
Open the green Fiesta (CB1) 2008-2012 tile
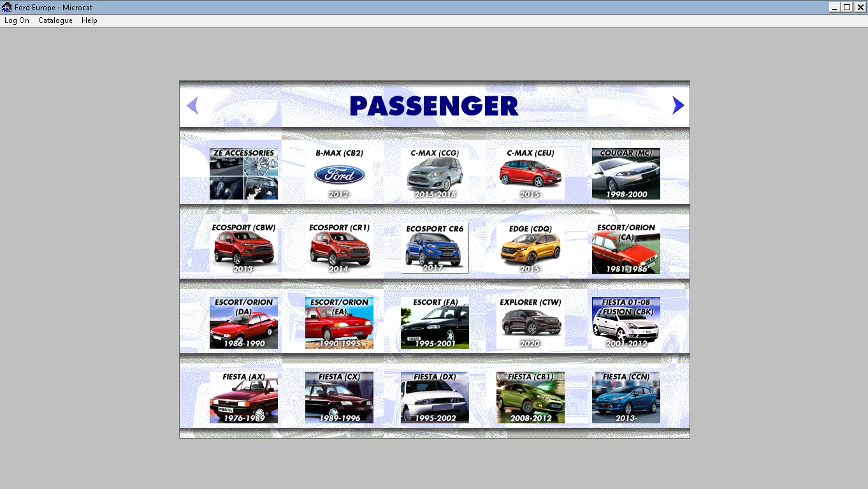click(x=530, y=397)
